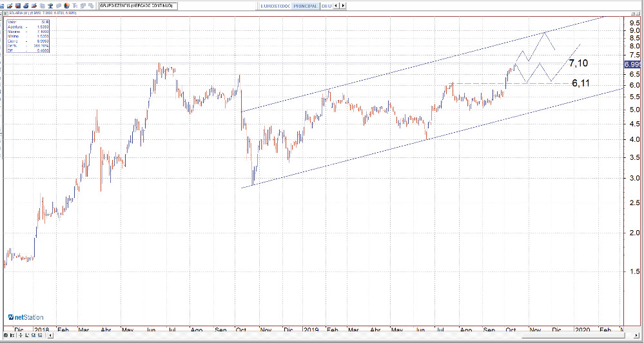Click the zoom in magnifier on bottom bar
Image resolution: width=644 pixels, height=343 pixels.
coord(34,335)
